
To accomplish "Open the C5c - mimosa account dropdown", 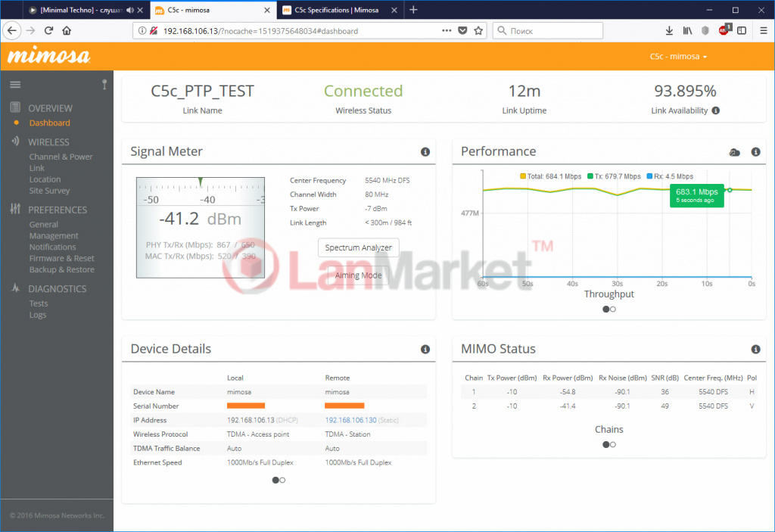I will (678, 57).
